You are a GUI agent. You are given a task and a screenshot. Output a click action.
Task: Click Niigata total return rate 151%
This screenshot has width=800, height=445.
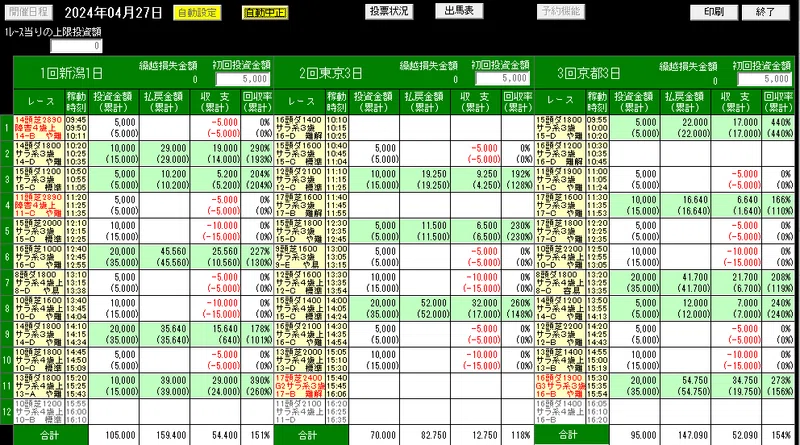point(257,435)
